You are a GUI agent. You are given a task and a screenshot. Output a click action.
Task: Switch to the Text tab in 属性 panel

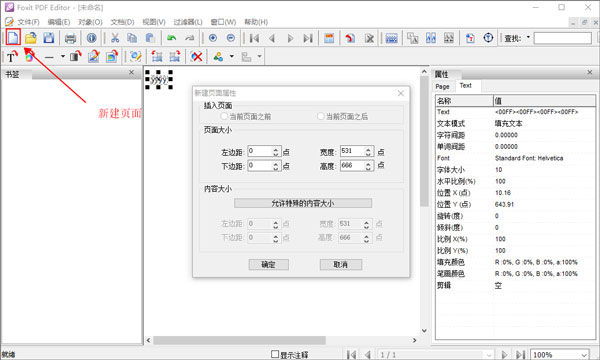[466, 86]
